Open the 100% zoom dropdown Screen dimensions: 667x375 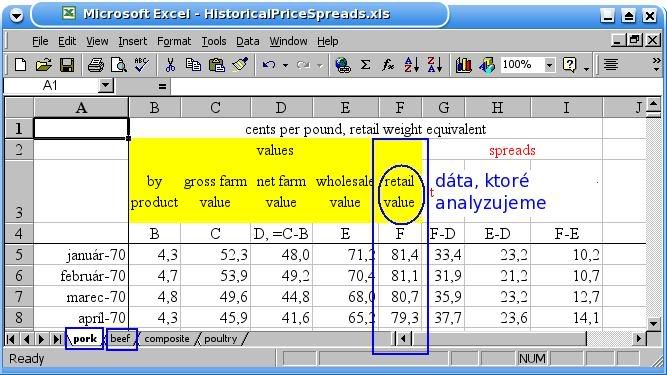550,65
